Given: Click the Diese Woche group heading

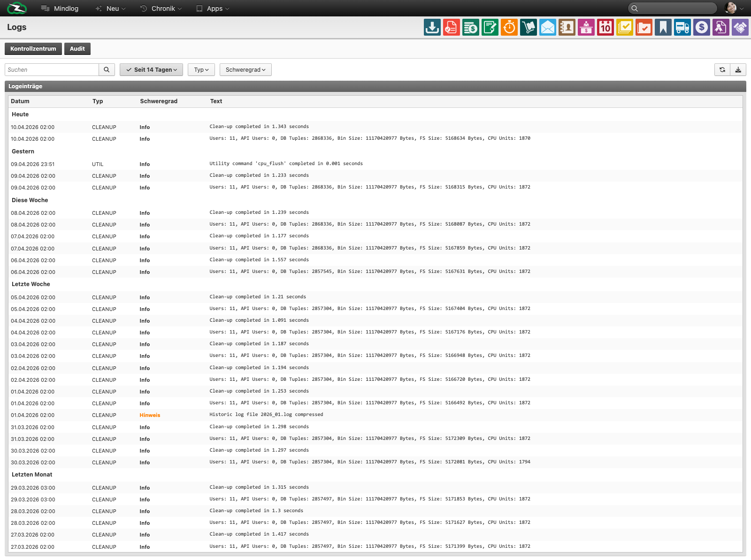Looking at the screenshot, I should click(x=30, y=200).
